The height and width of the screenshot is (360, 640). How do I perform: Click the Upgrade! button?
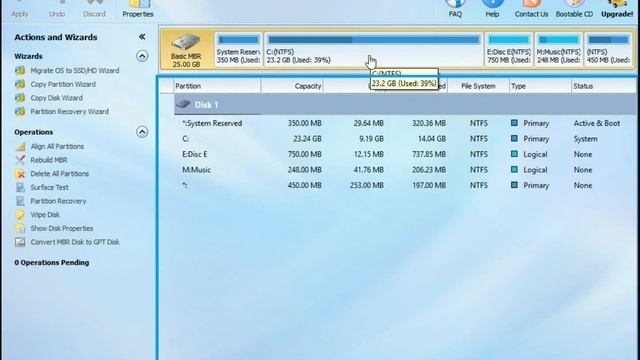617,9
